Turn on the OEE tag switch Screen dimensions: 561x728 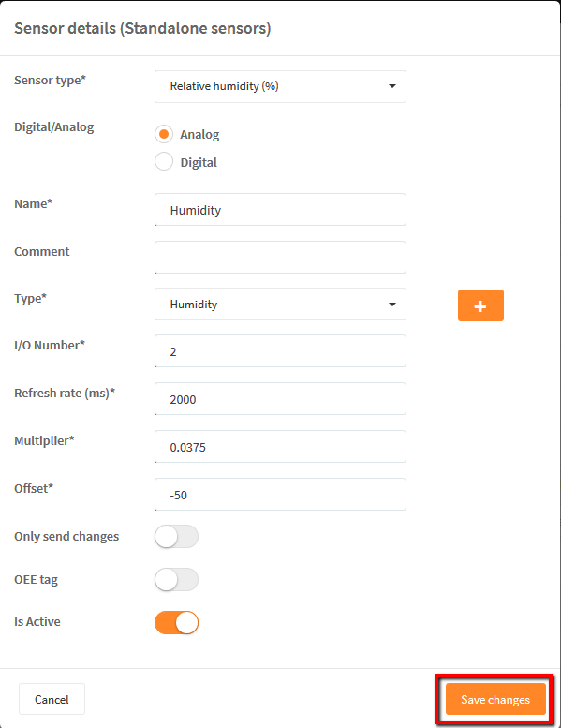176,579
